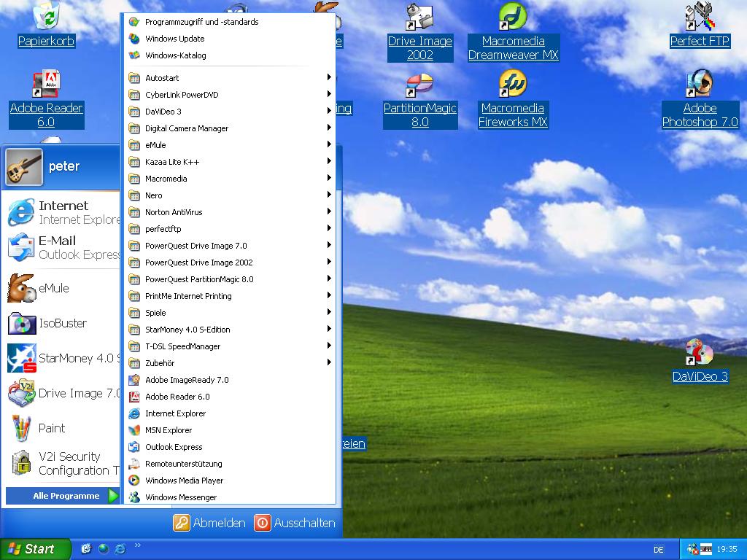747x560 pixels.
Task: Click the Abmelden log off button
Action: click(x=209, y=523)
